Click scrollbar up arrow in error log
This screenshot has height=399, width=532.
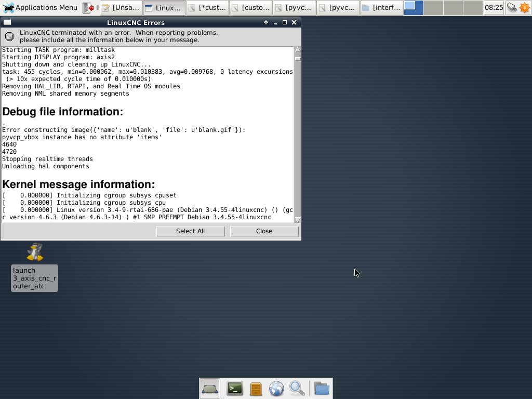point(298,49)
